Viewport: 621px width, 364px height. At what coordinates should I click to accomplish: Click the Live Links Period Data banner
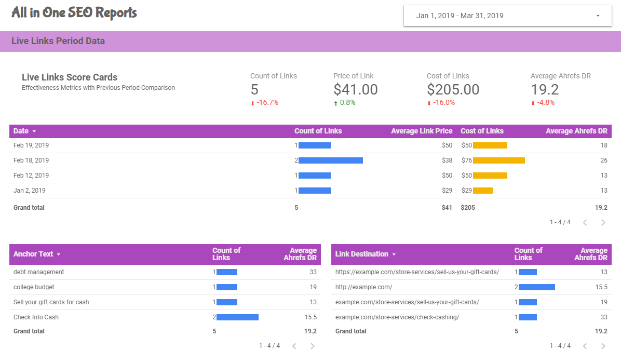[x=310, y=41]
